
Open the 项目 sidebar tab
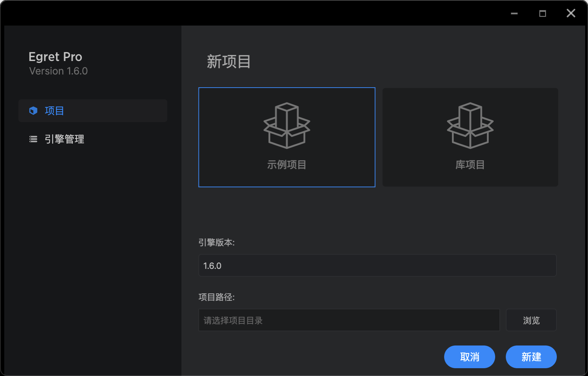[x=93, y=111]
